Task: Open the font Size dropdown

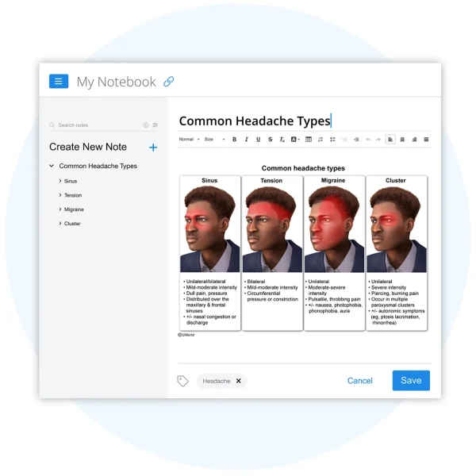Action: point(215,140)
